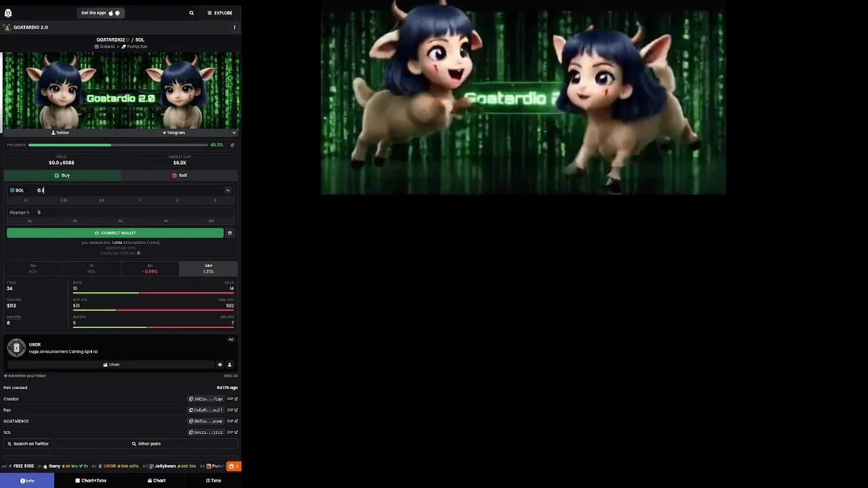Viewport: 868px width, 488px height.
Task: Click the Get the App button
Action: (x=100, y=13)
